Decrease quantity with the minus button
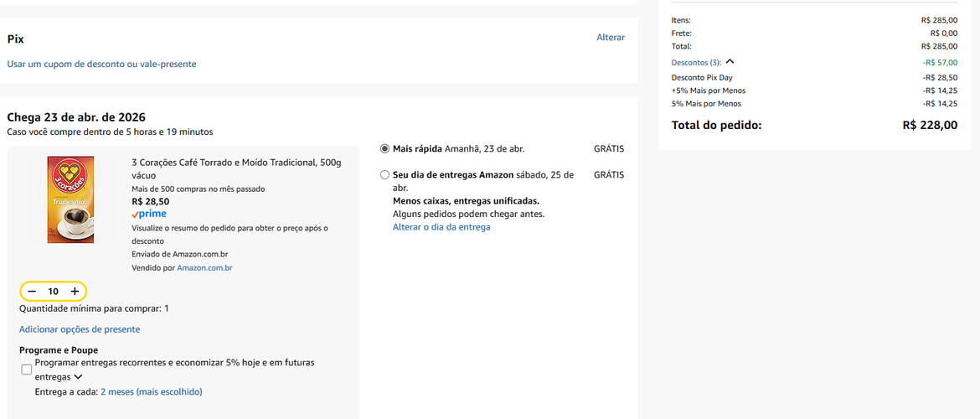 pyautogui.click(x=32, y=292)
